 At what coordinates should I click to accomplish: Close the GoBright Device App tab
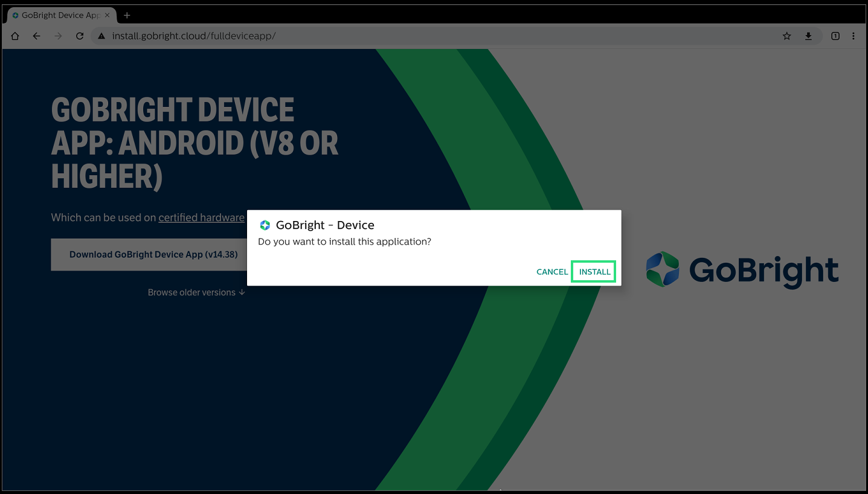tap(108, 15)
